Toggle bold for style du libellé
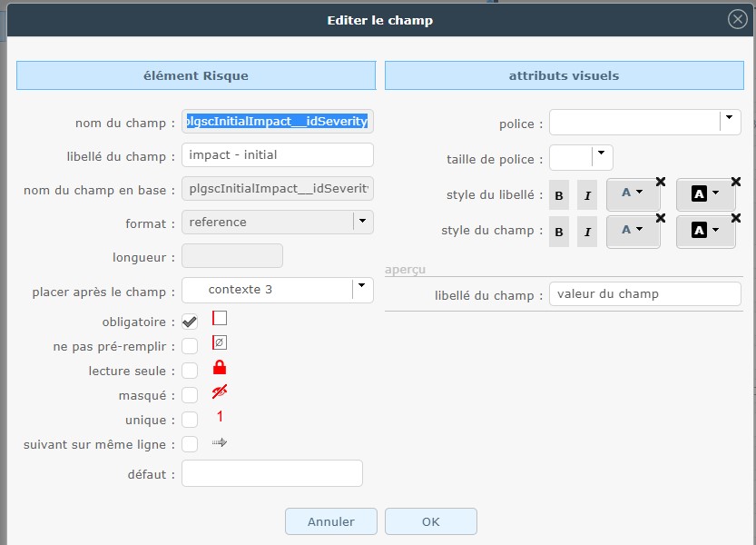The height and width of the screenshot is (545, 756). 559,195
